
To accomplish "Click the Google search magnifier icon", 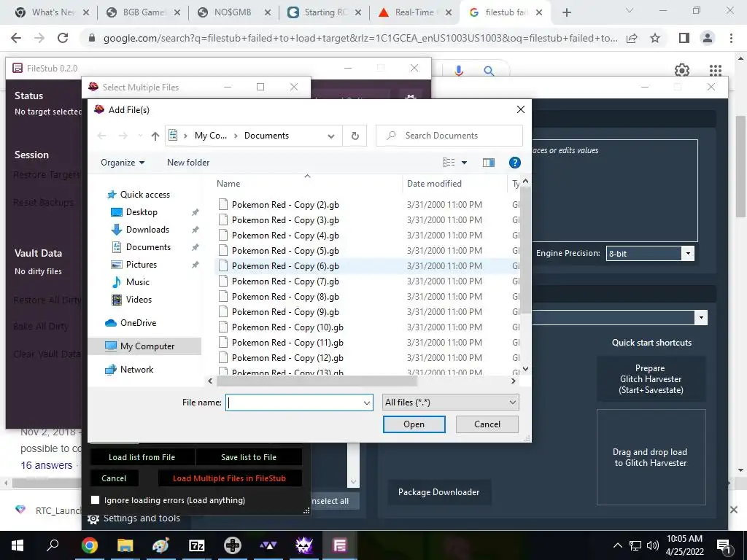I will point(488,71).
